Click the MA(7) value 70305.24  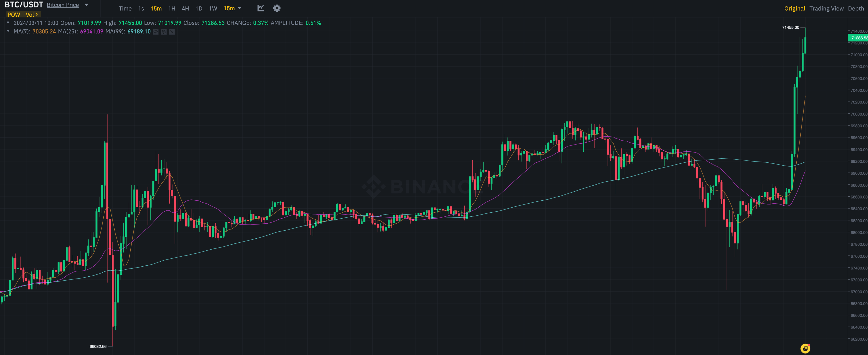coord(44,31)
